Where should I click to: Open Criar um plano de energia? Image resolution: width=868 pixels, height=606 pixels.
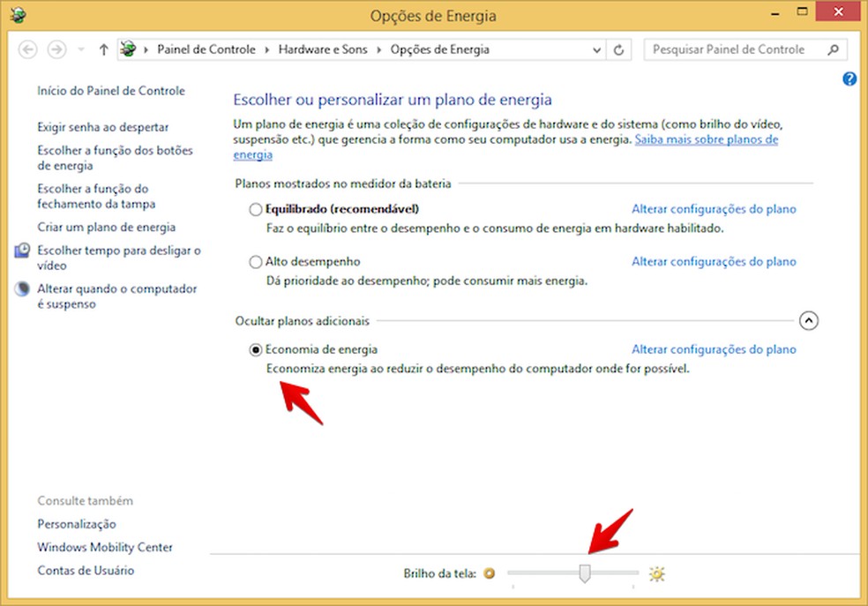tap(106, 228)
